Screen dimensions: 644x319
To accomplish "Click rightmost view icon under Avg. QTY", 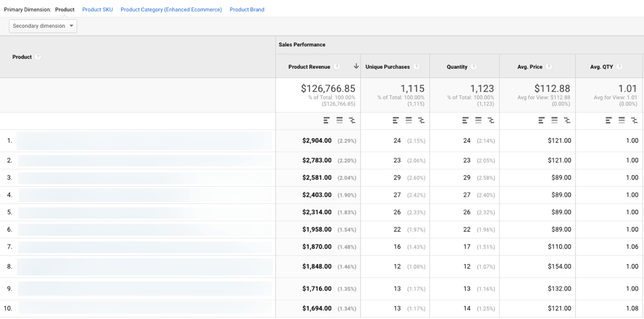I will 634,120.
